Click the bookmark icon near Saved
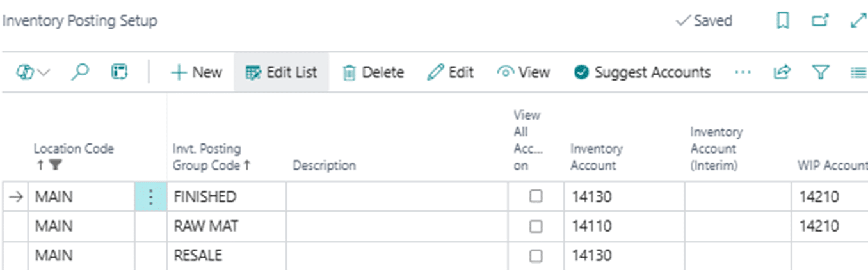 782,21
